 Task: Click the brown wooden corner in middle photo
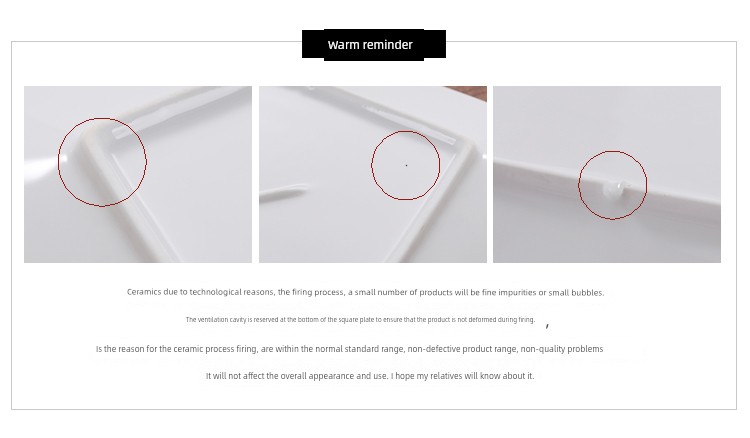467,92
